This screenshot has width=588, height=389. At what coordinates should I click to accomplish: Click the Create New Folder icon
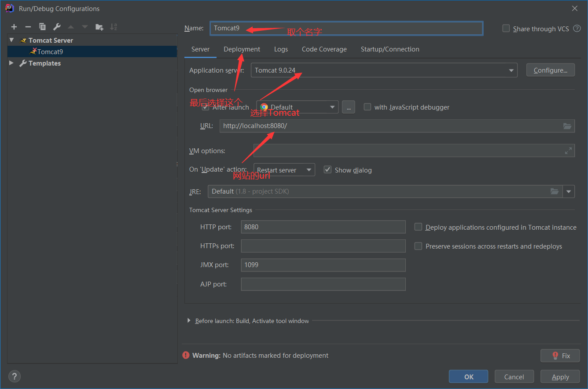(99, 27)
